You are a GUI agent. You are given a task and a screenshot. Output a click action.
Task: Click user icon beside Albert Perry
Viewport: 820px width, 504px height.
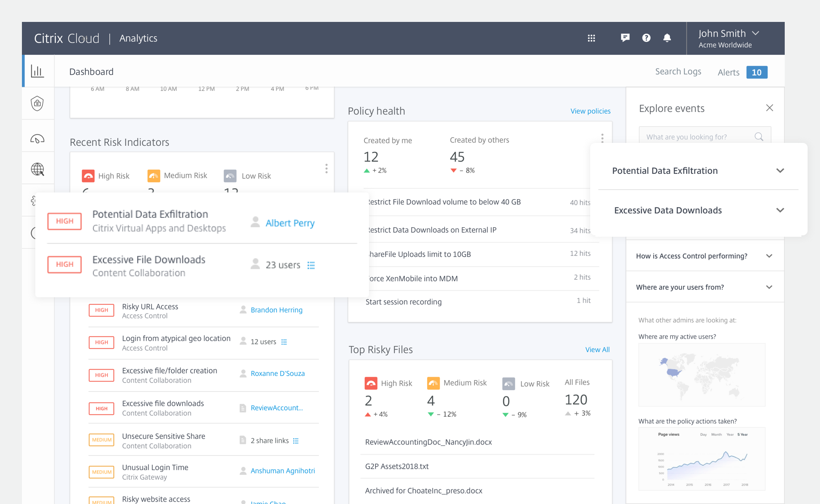click(x=256, y=222)
